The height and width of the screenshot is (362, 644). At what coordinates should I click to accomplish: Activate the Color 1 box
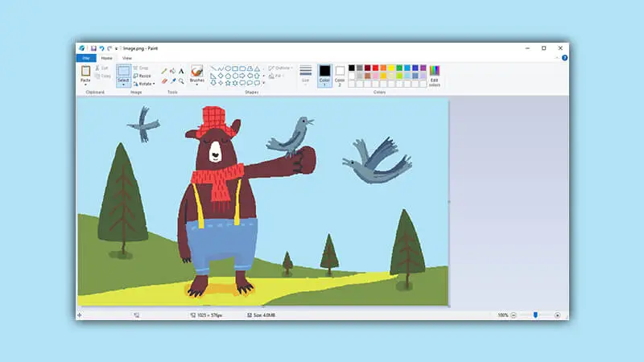[325, 76]
